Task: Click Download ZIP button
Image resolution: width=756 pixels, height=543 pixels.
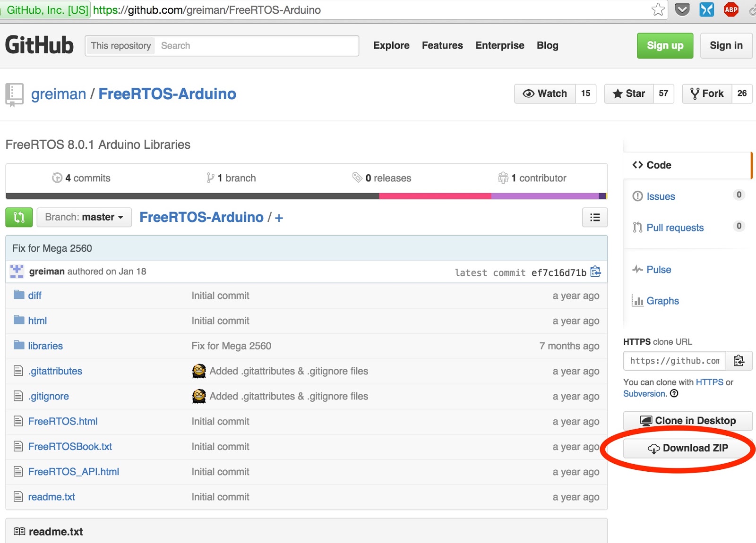Action: coord(687,448)
